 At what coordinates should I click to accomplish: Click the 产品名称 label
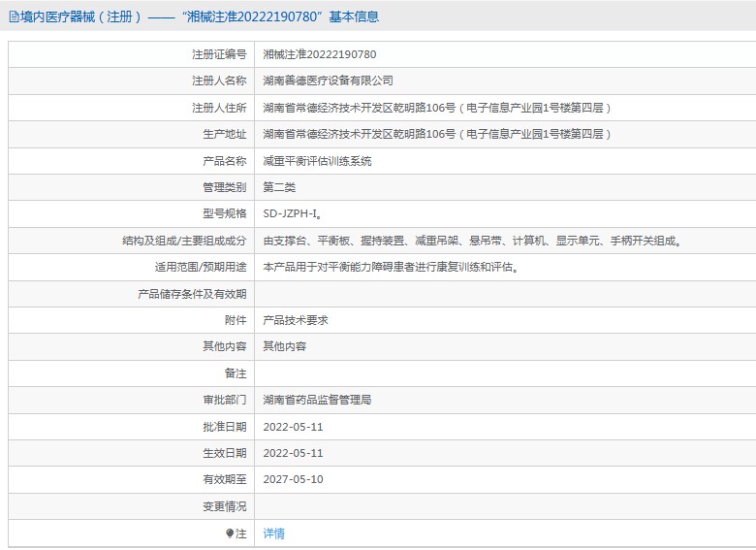click(x=224, y=161)
